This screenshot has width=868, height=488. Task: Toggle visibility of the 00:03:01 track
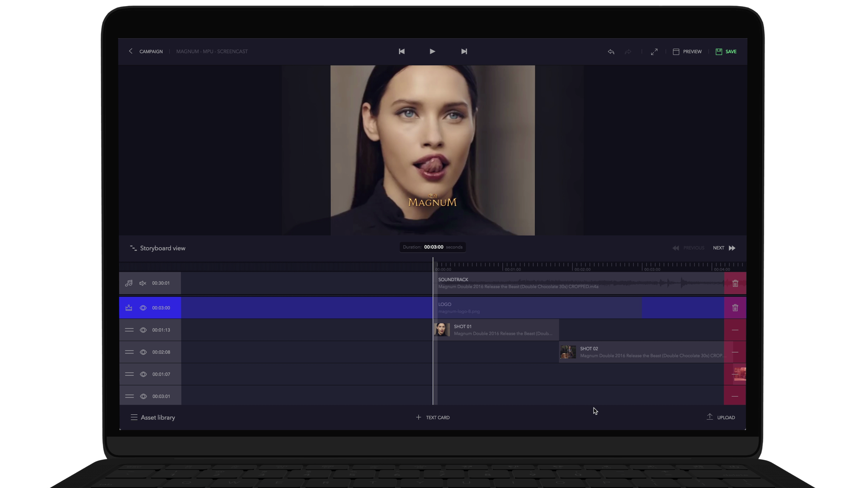(143, 396)
